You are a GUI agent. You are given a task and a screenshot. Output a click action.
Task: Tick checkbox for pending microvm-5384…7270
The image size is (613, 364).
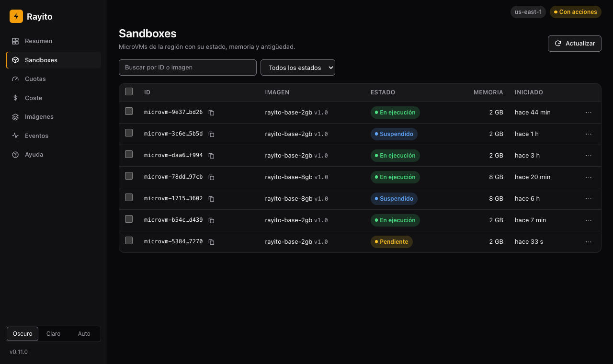pos(129,240)
